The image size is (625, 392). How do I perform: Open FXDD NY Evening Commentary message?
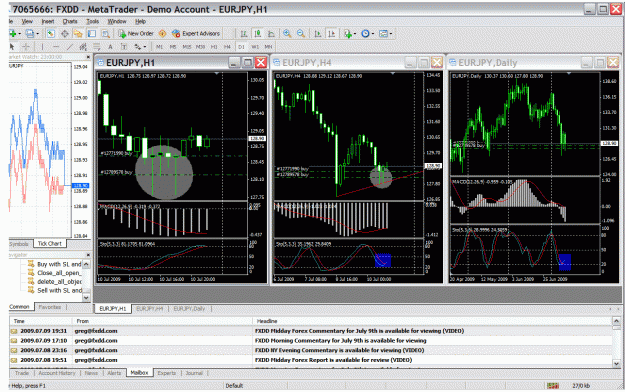[311, 350]
